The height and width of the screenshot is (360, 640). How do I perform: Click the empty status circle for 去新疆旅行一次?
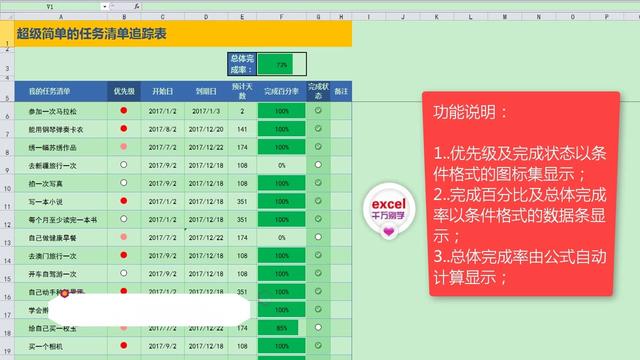[x=318, y=165]
